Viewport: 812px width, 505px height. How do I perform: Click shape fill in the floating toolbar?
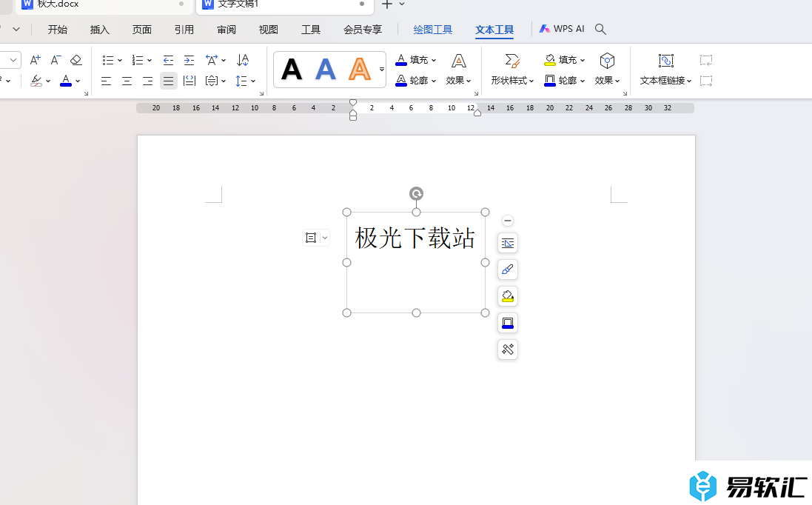tap(508, 296)
